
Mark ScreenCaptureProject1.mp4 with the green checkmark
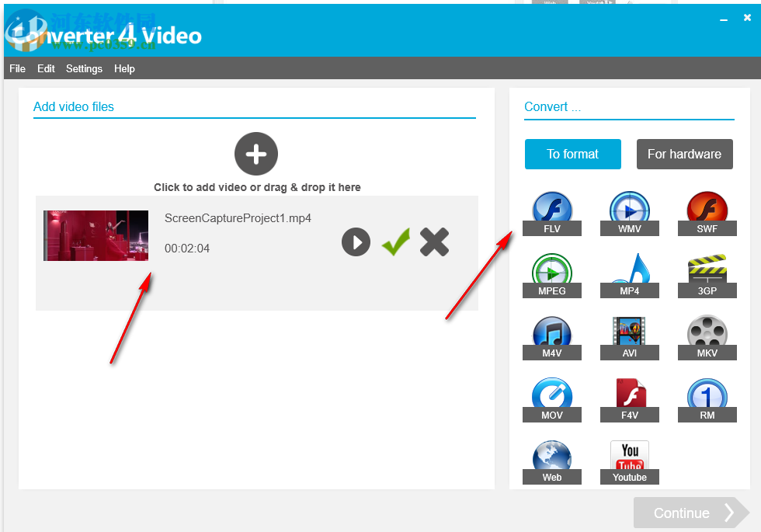tap(395, 242)
